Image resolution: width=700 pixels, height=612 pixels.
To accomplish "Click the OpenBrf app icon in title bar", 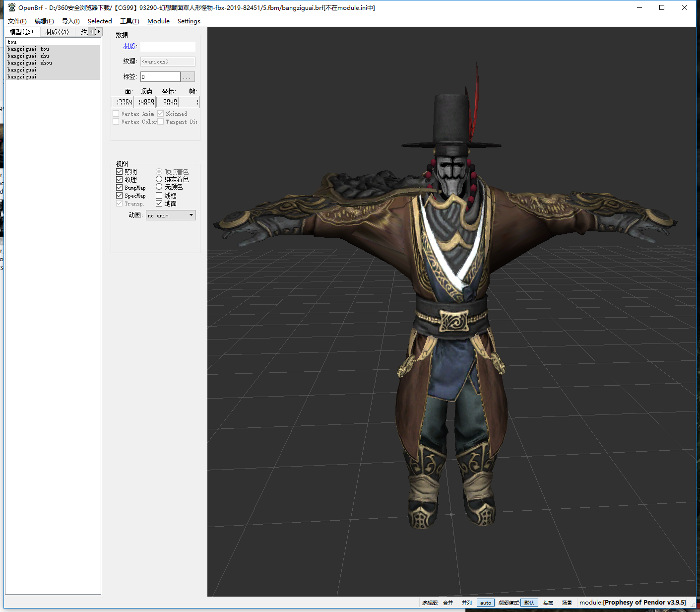I will [12, 7].
